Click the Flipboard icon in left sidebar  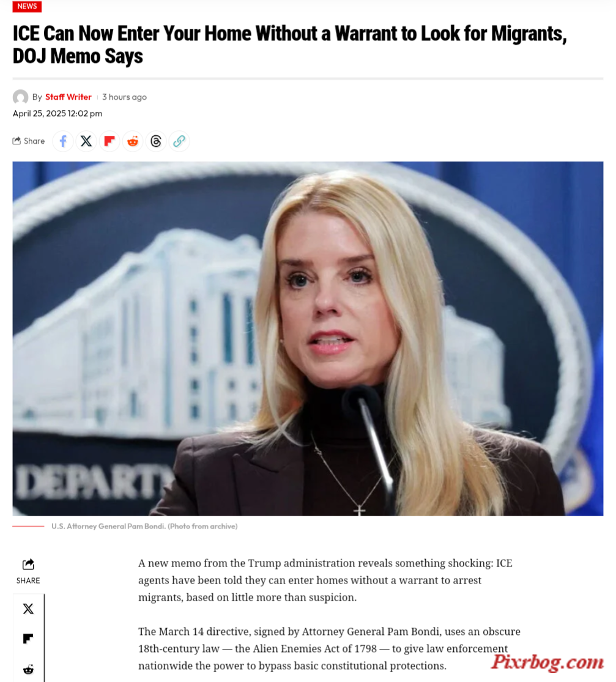tap(28, 639)
